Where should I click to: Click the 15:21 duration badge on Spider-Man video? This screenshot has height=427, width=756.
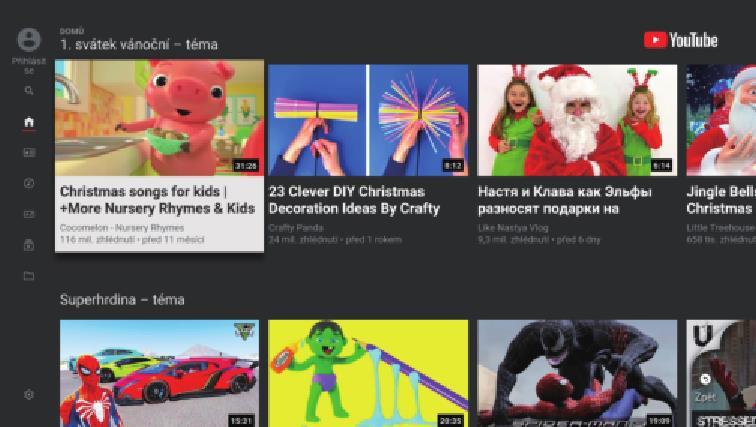pos(242,421)
